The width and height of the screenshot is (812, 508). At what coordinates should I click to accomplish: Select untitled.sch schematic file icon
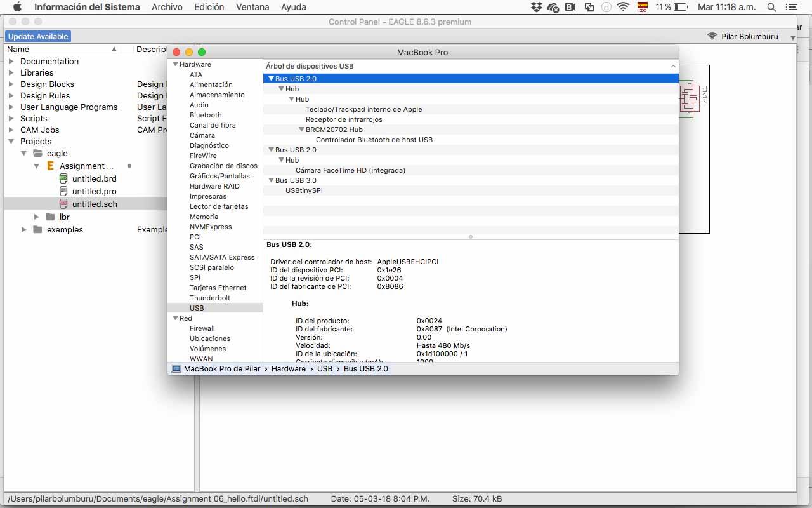pos(63,204)
